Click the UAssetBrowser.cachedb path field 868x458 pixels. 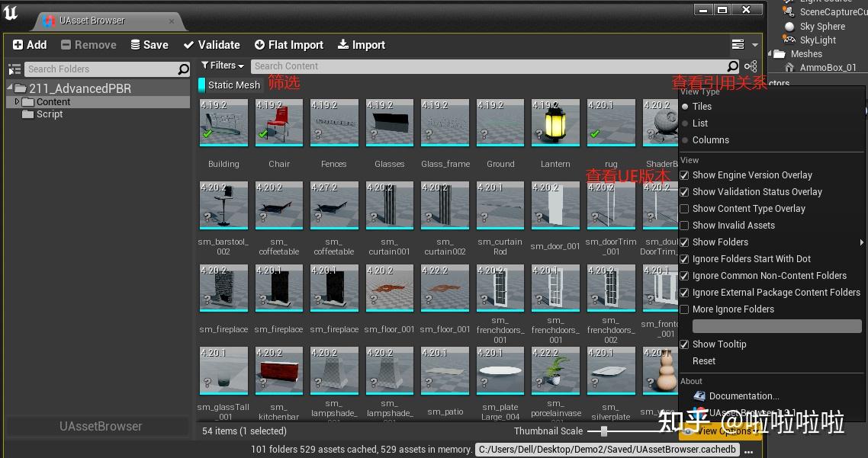point(607,449)
